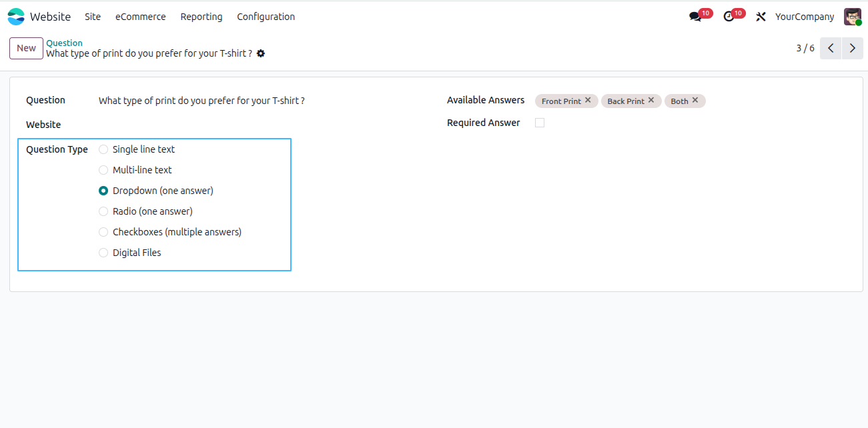Remove the Back Print answer tag
The width and height of the screenshot is (868, 428).
651,101
